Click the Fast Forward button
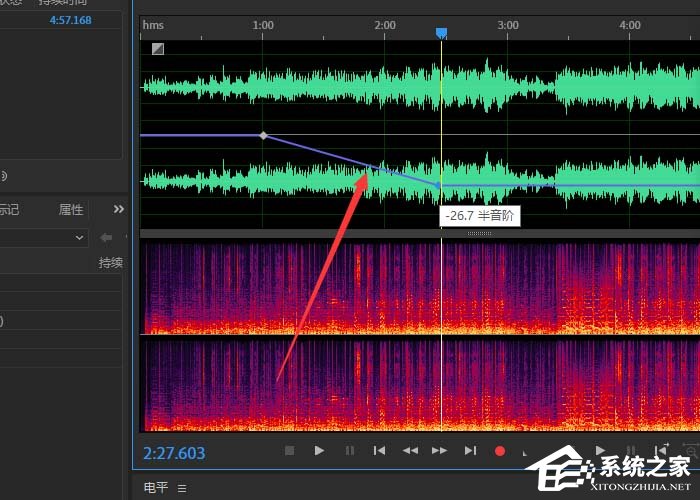 click(x=440, y=451)
